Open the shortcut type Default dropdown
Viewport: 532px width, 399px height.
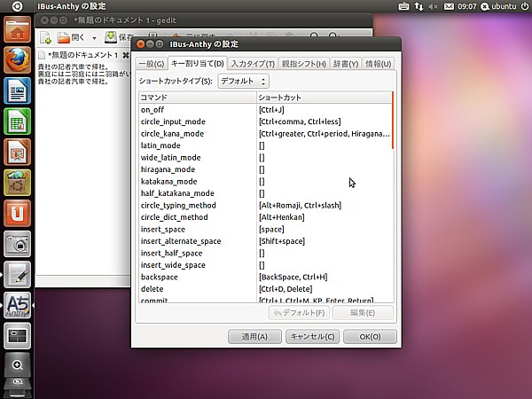tap(243, 81)
